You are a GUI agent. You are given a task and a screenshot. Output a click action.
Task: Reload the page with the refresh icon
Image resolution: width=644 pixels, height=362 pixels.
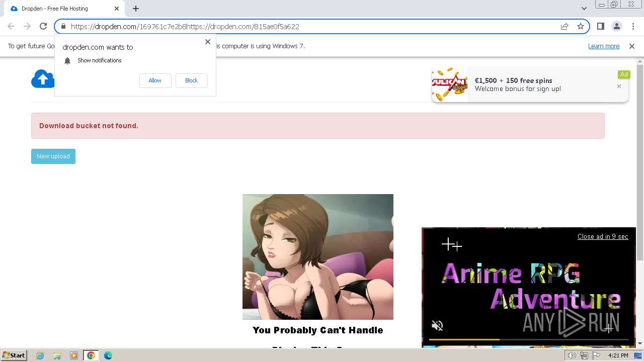(43, 26)
